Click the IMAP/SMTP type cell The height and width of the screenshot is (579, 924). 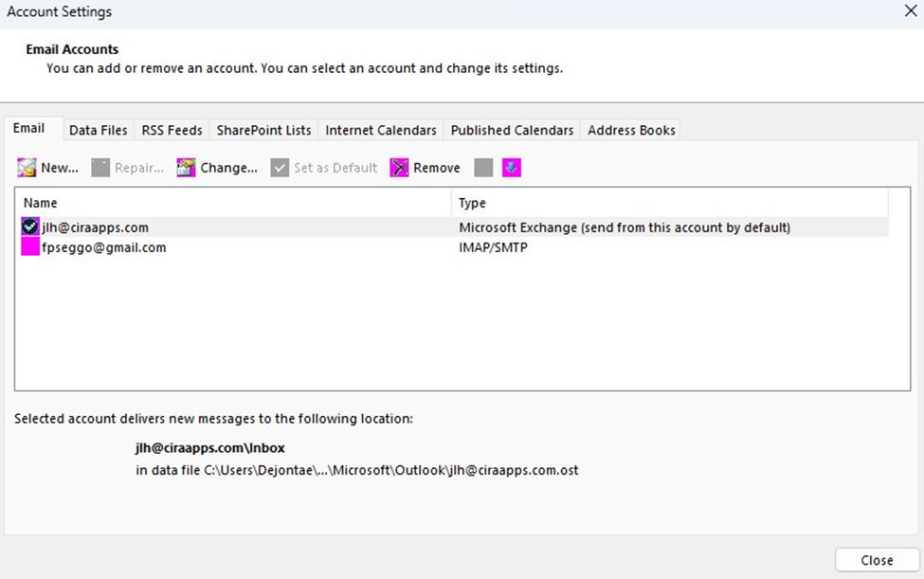tap(493, 247)
